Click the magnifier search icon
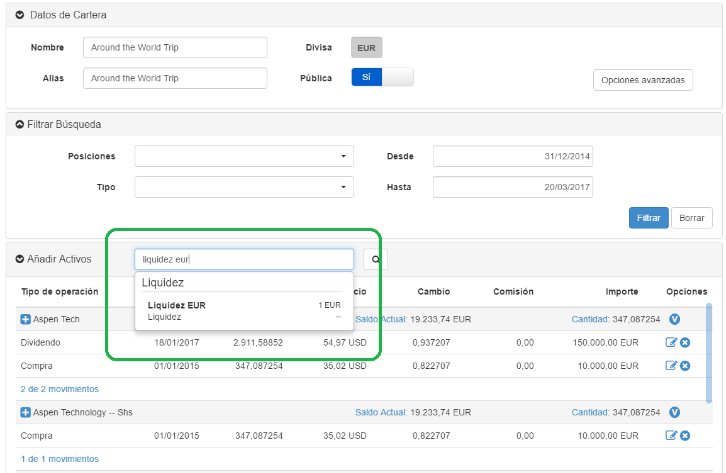 (376, 259)
